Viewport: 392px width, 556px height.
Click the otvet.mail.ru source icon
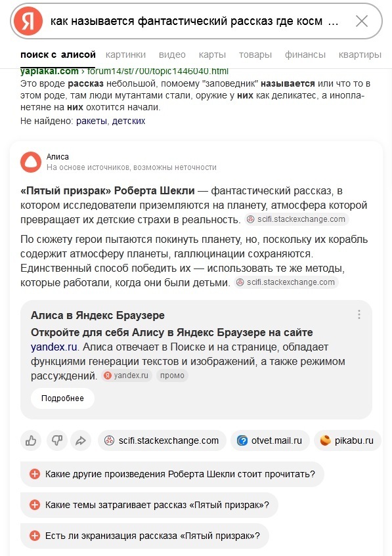coord(244,440)
